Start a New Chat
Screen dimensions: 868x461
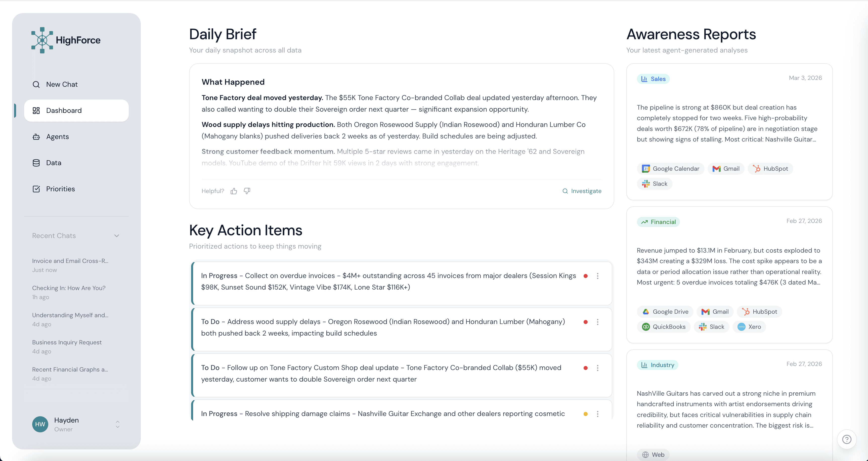pyautogui.click(x=62, y=84)
